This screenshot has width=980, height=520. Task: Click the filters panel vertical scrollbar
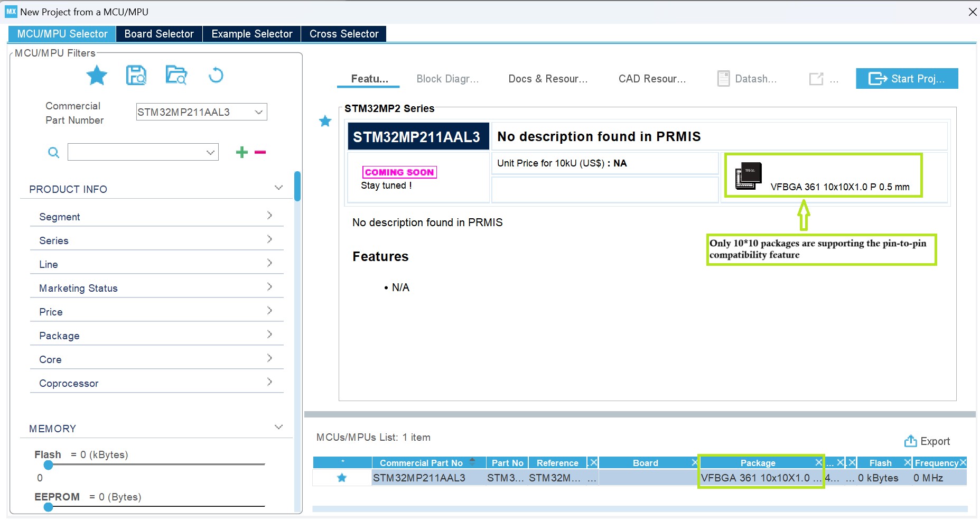click(x=297, y=186)
